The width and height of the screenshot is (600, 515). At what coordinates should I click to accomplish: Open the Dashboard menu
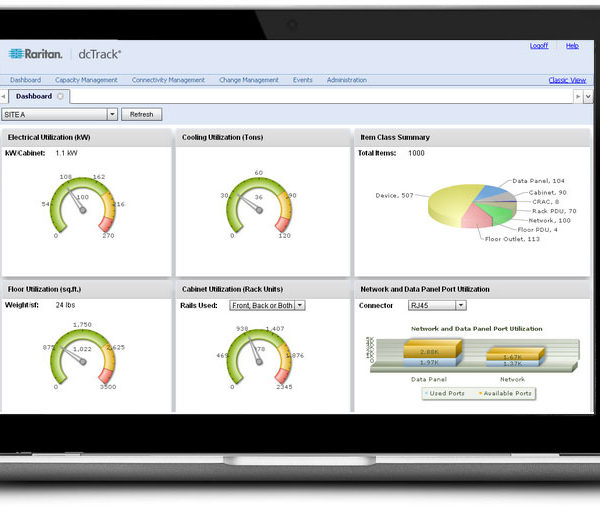pos(25,80)
